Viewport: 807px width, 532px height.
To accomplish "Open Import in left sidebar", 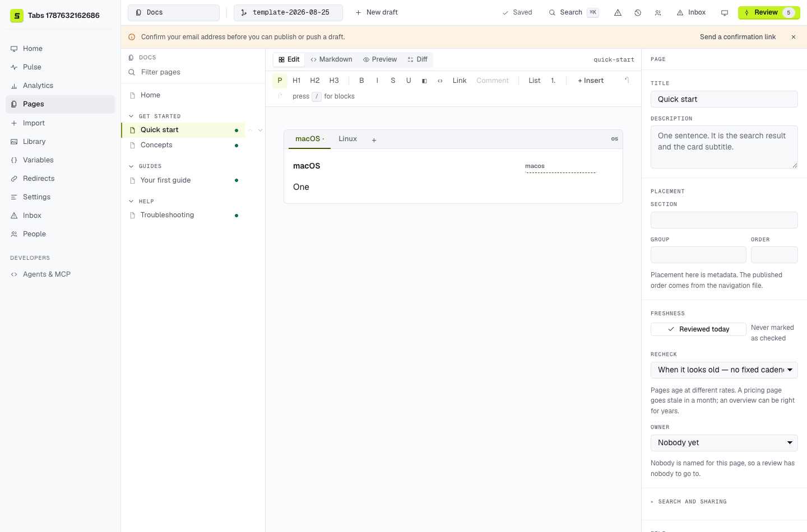I will click(60, 123).
